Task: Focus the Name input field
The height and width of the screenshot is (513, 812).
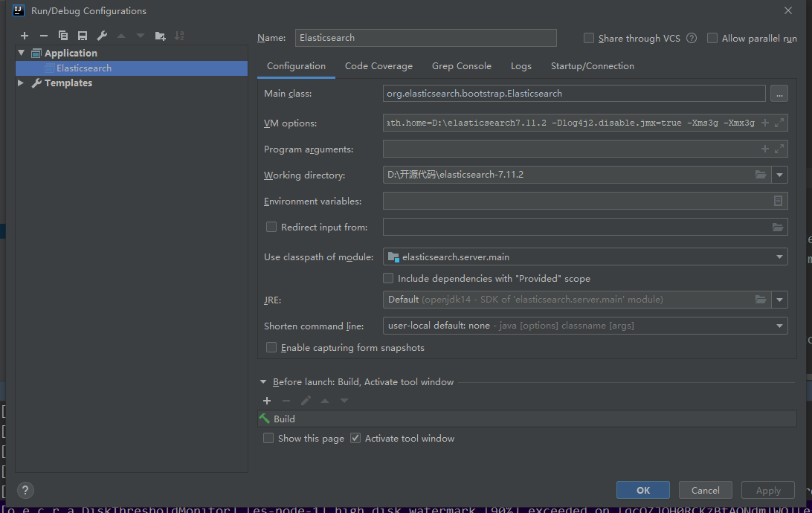Action: coord(425,38)
